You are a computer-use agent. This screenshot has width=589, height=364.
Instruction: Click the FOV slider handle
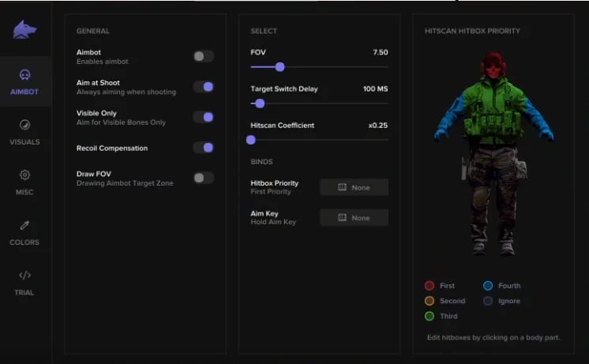[279, 67]
